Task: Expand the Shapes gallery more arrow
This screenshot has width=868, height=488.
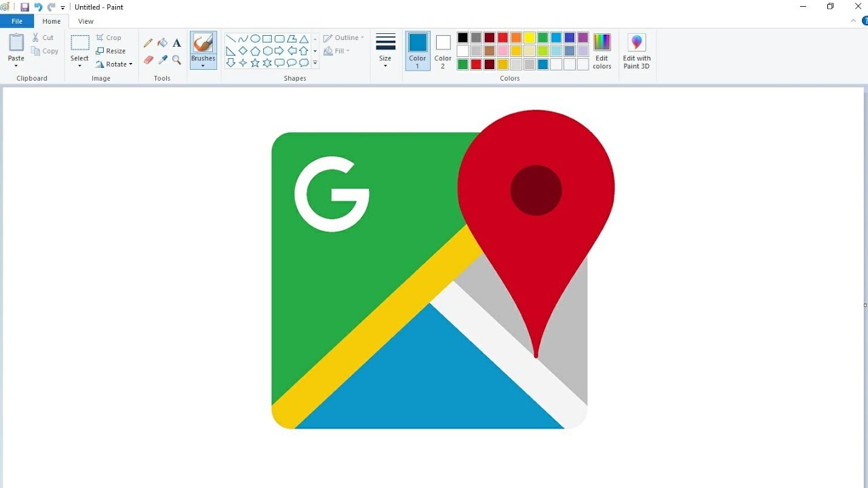Action: point(315,63)
